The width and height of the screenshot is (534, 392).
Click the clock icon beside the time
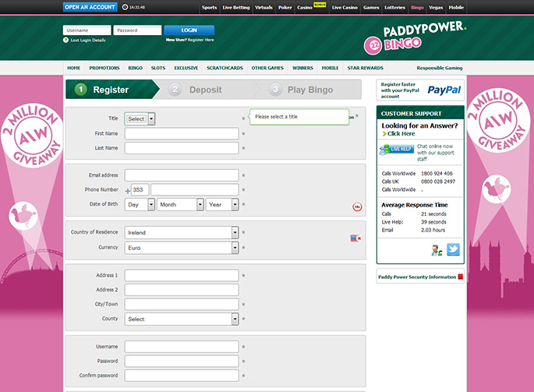click(x=125, y=7)
